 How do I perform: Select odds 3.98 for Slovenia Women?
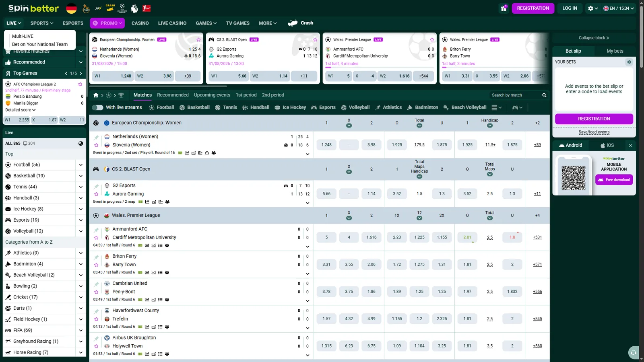(x=372, y=145)
